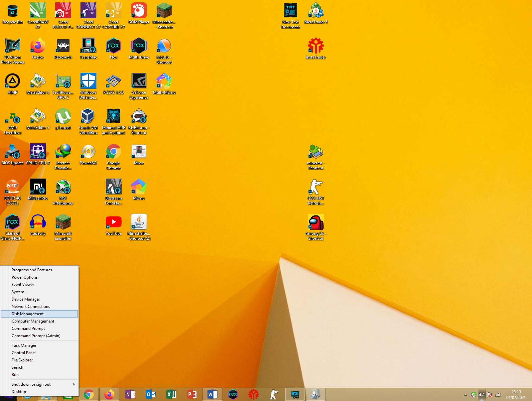Launch File Explorer from the menu

[40, 360]
